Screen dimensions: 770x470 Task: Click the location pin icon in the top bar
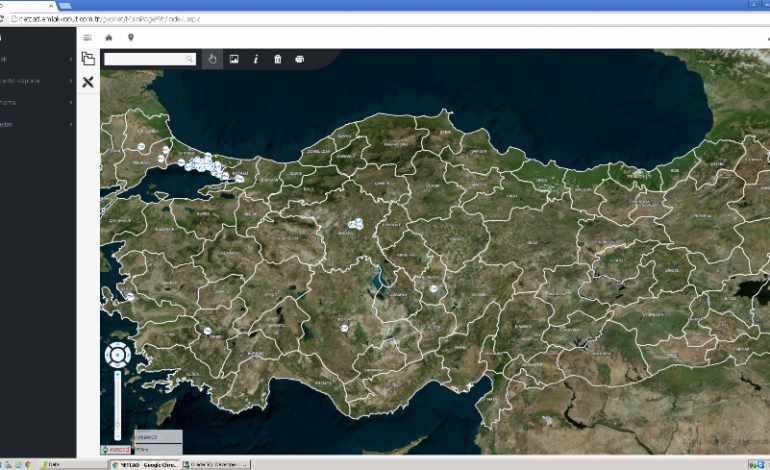131,38
